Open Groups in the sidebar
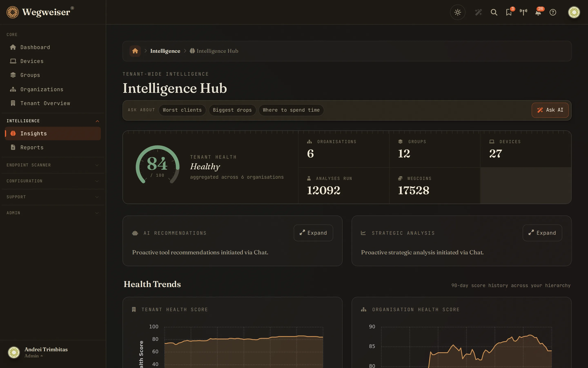The width and height of the screenshot is (588, 368). pyautogui.click(x=53, y=75)
